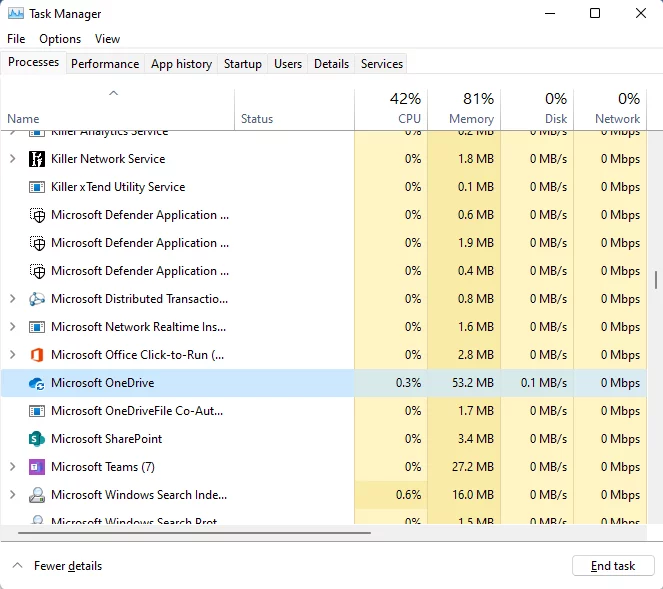Open the View menu

tap(107, 39)
